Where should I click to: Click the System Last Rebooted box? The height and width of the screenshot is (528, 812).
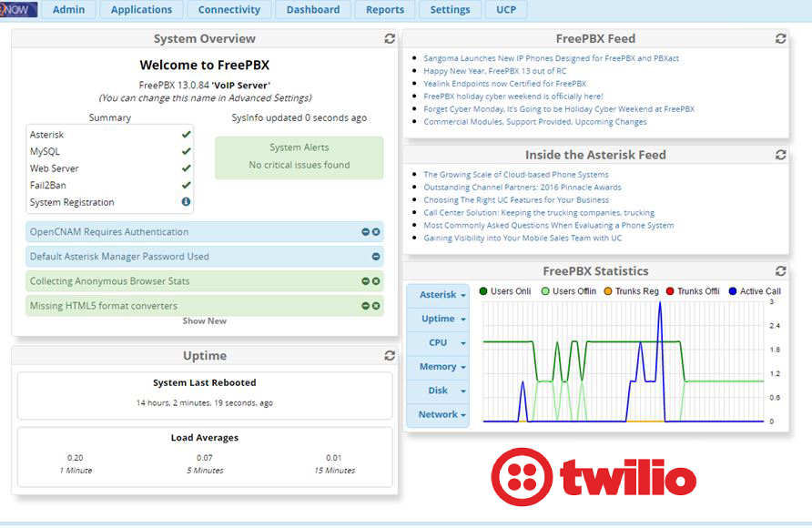coord(205,395)
